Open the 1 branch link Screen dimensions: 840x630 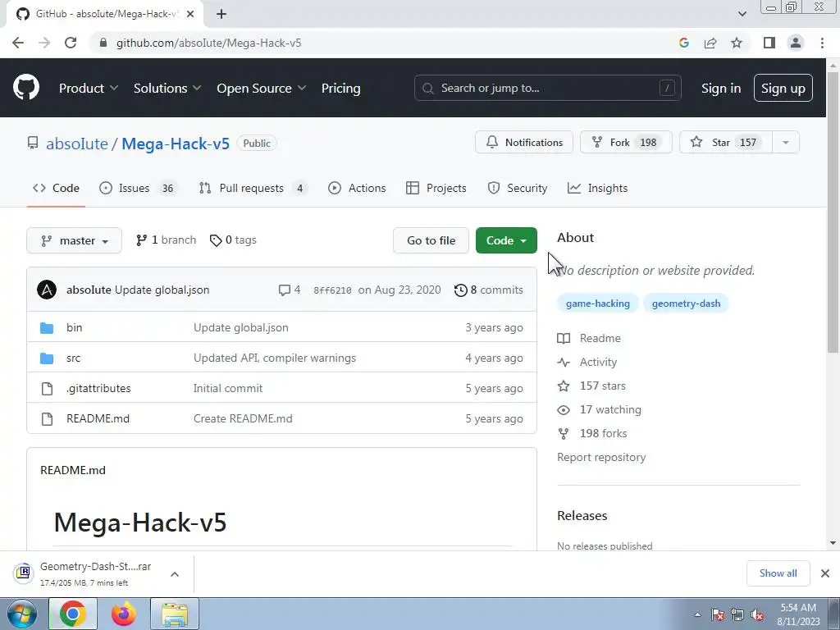(166, 240)
